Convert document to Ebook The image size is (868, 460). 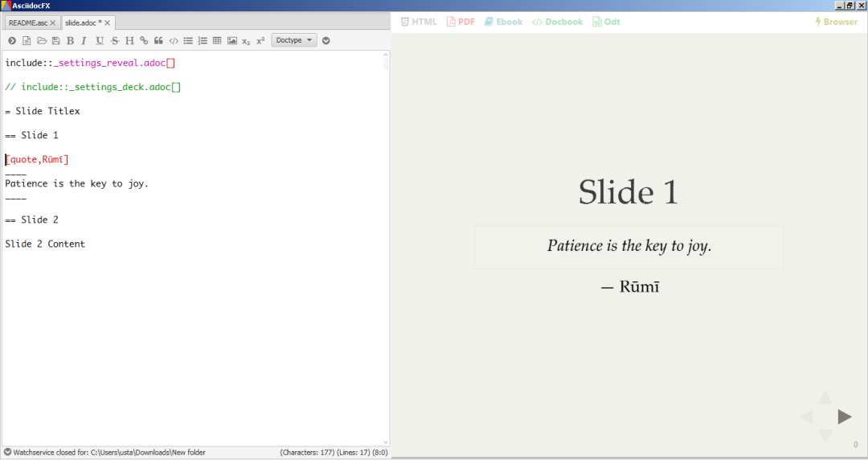pos(503,22)
